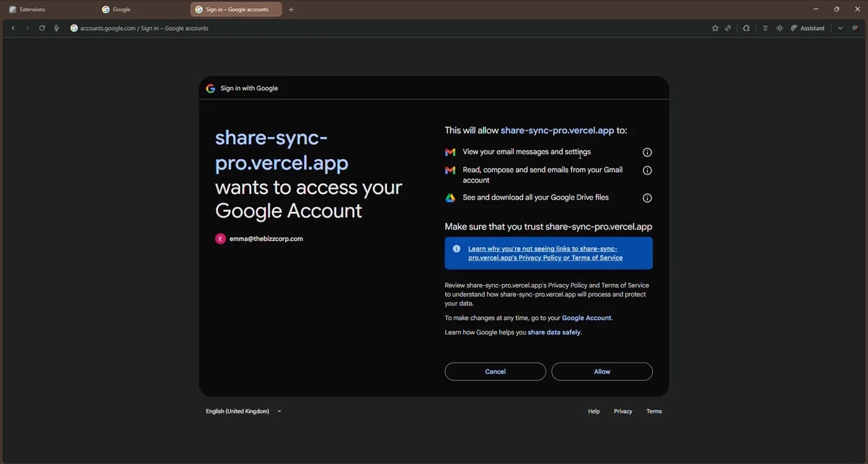Image resolution: width=868 pixels, height=464 pixels.
Task: Cancel the access request
Action: tap(495, 371)
